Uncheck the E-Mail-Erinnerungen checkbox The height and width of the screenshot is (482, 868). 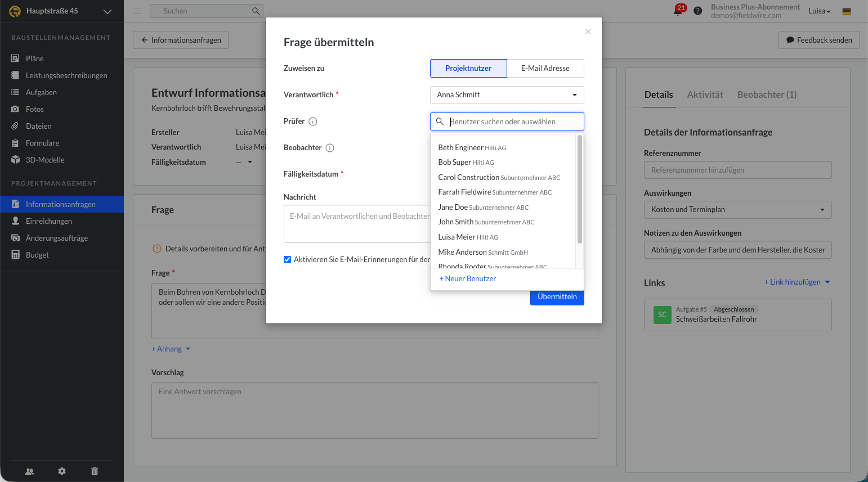pyautogui.click(x=288, y=260)
